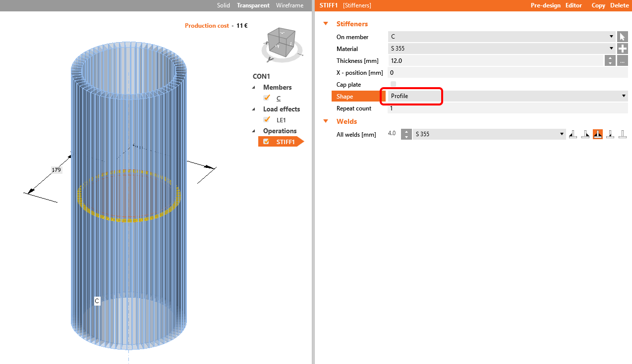
Task: Click the member selection arrow icon beside On member
Action: tap(623, 36)
